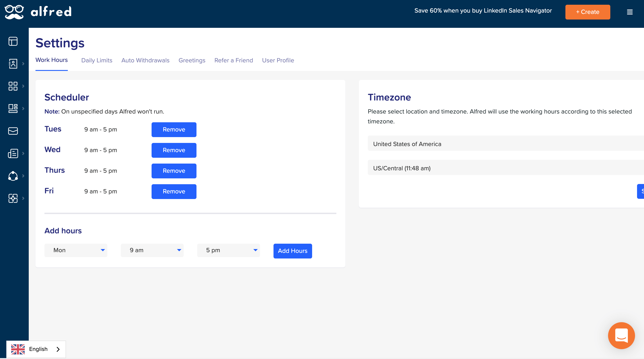Open the Campaigns grid icon in sidebar

[x=13, y=86]
